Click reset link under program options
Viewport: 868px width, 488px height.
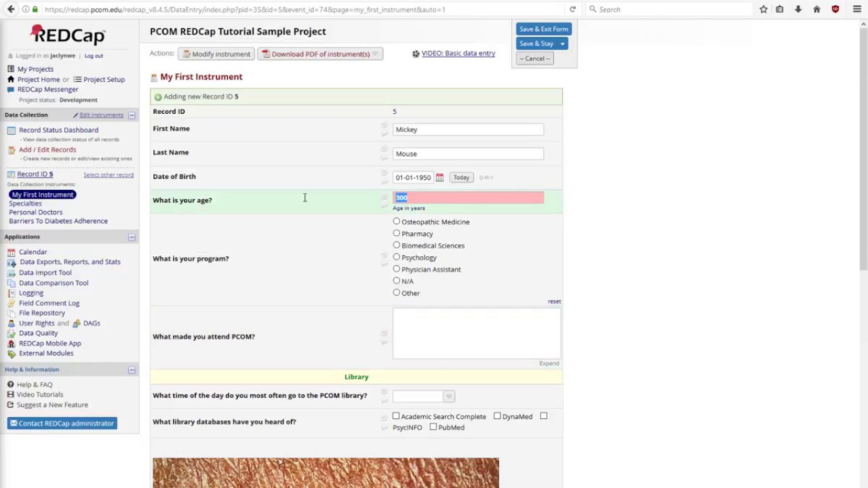[554, 302]
